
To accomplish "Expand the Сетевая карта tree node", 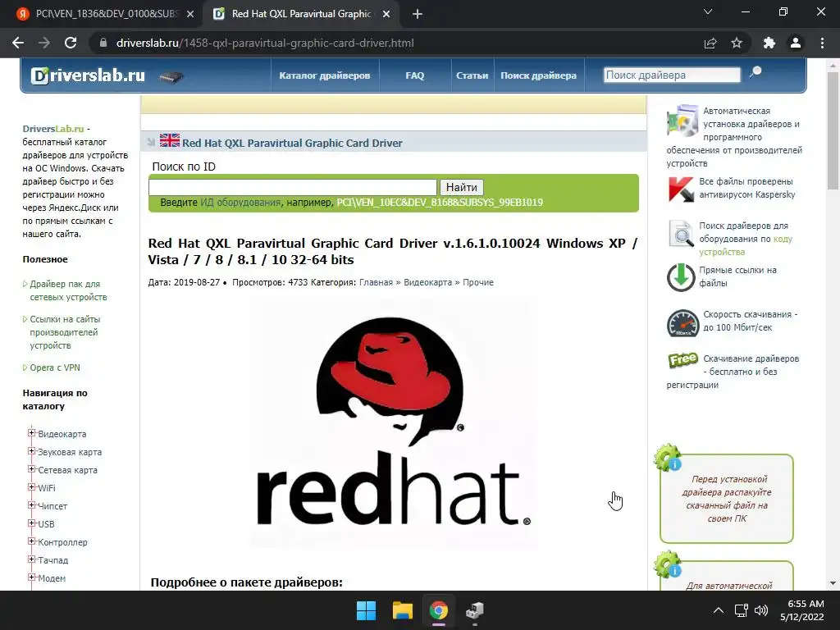I will coord(32,468).
